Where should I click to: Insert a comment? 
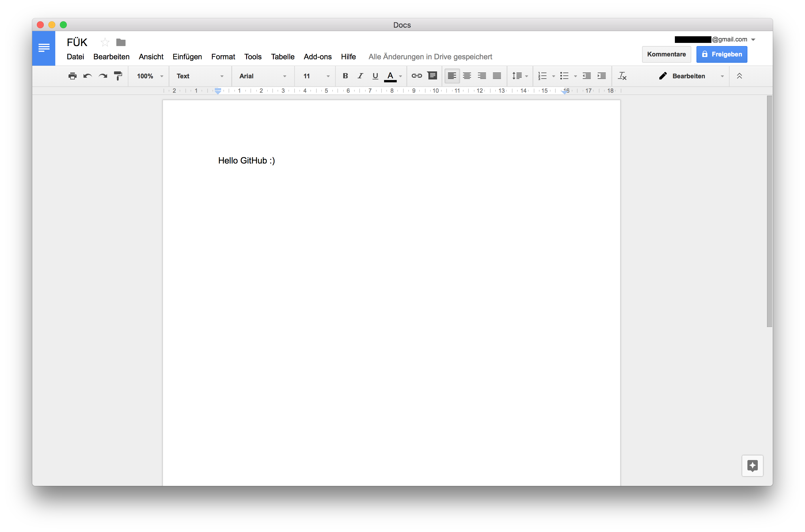(432, 76)
